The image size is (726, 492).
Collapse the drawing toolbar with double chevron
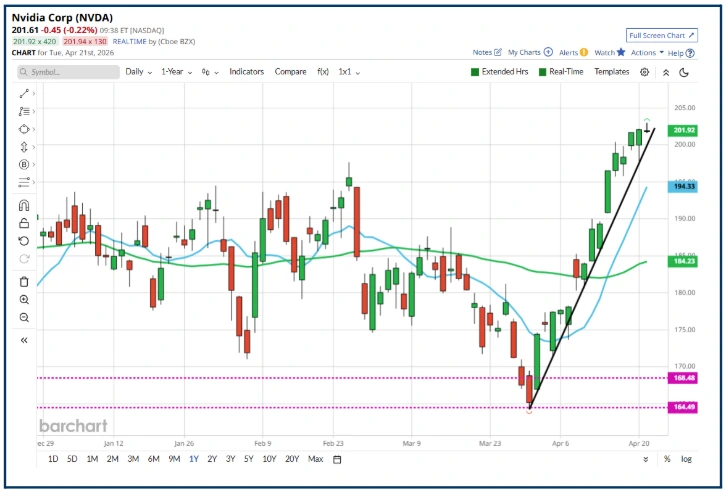[24, 341]
